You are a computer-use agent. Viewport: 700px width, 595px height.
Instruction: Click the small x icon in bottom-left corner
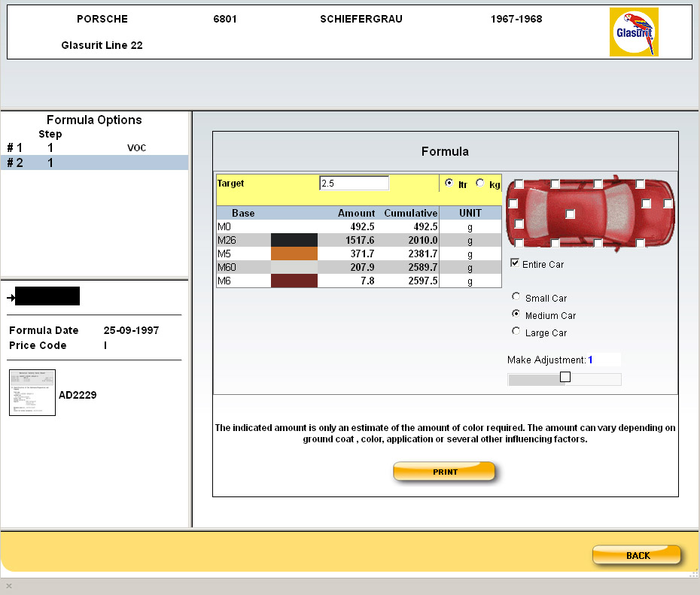[x=9, y=586]
